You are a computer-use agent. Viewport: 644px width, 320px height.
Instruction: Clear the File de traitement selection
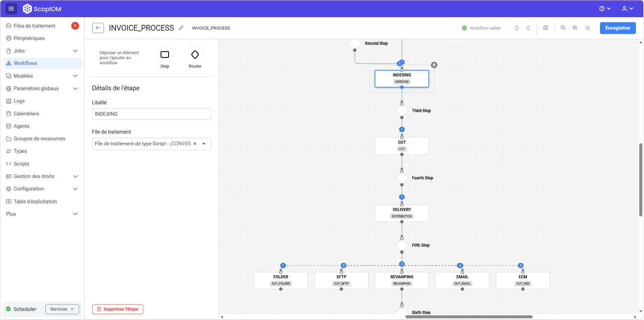pyautogui.click(x=195, y=144)
